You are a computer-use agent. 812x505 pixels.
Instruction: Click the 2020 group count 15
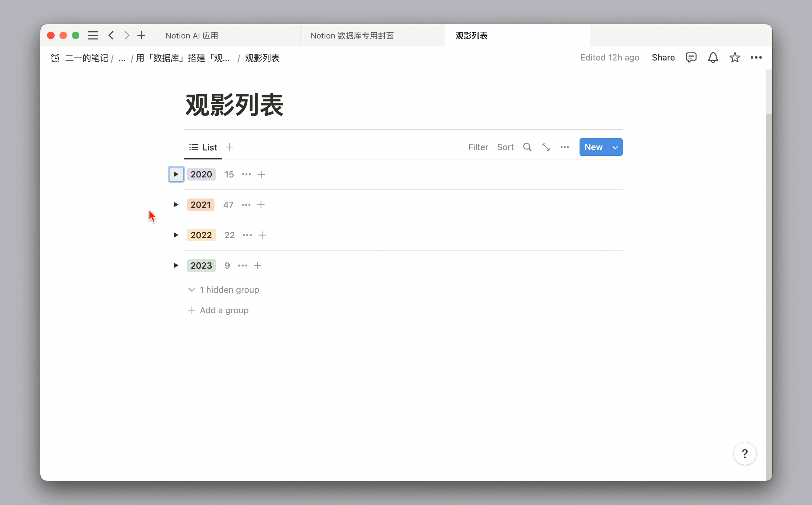tap(229, 174)
